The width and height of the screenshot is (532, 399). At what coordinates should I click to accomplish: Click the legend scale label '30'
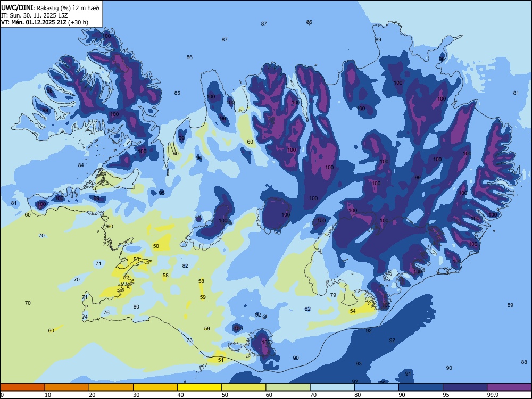pos(136,395)
